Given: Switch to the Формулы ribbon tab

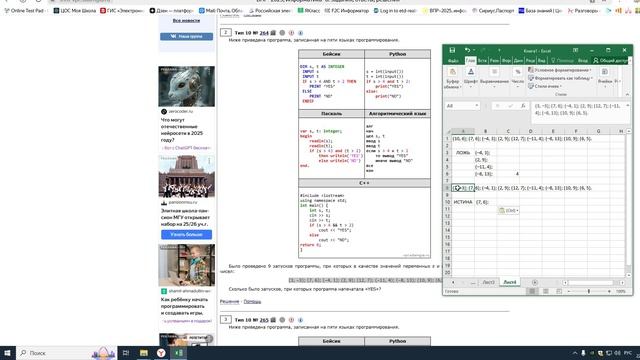Looking at the screenshot, I should click(506, 60).
